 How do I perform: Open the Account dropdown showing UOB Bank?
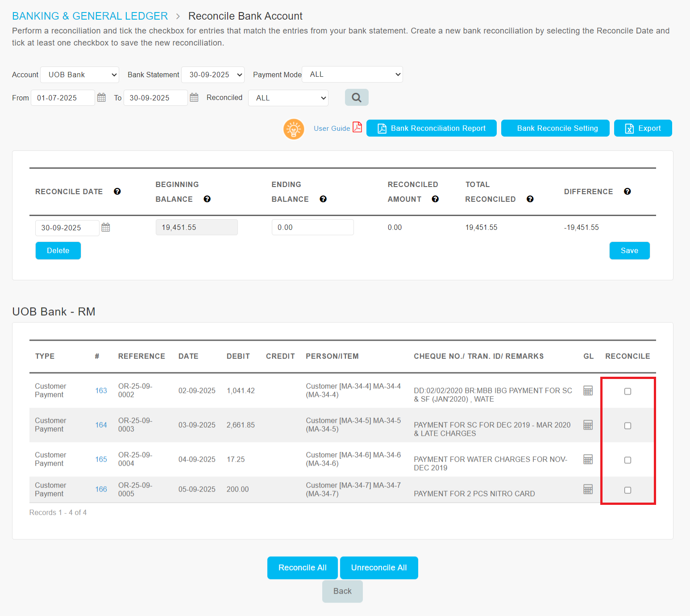[x=80, y=75]
